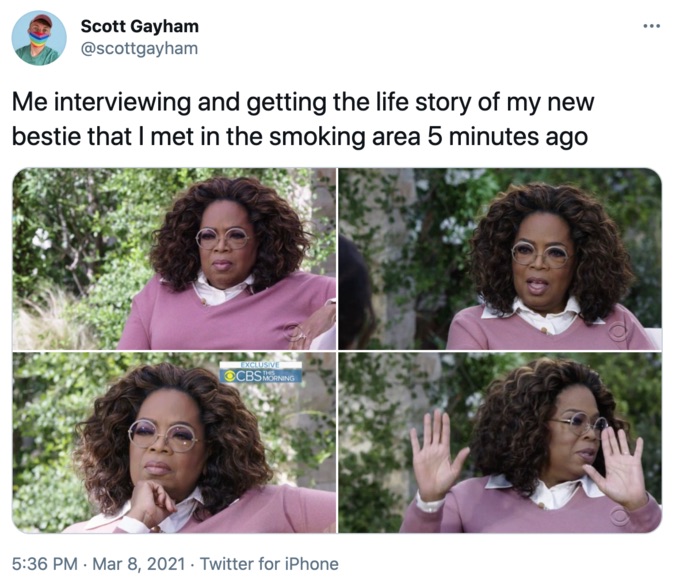This screenshot has height=586, width=680.
Task: Open the @scottgayham handle link
Action: pyautogui.click(x=139, y=48)
